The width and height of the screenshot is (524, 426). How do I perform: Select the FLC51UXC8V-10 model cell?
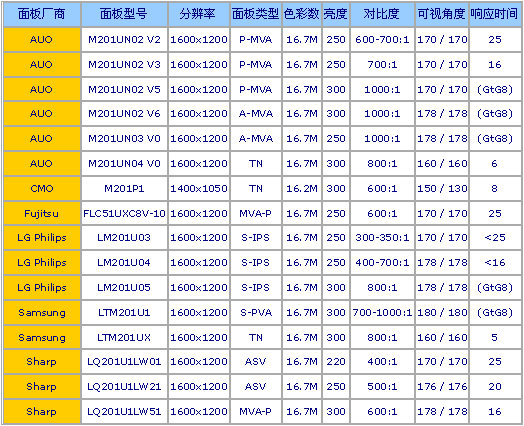(x=124, y=213)
